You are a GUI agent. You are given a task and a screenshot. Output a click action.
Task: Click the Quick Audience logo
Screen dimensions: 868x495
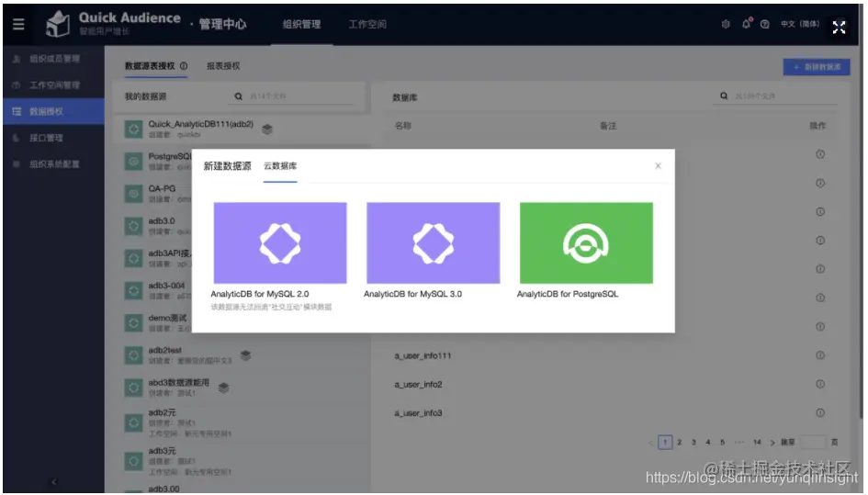tap(58, 25)
